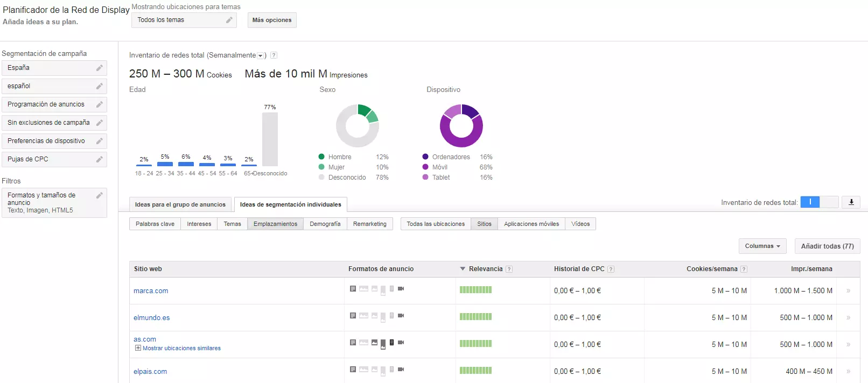The width and height of the screenshot is (868, 383).
Task: Edit Todos los temas with pencil icon
Action: [229, 20]
